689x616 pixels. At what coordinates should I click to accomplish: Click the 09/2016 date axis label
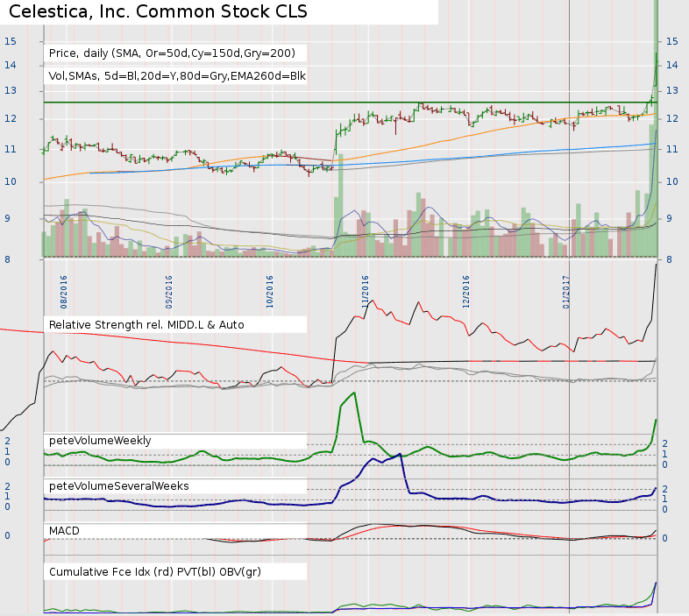point(168,292)
